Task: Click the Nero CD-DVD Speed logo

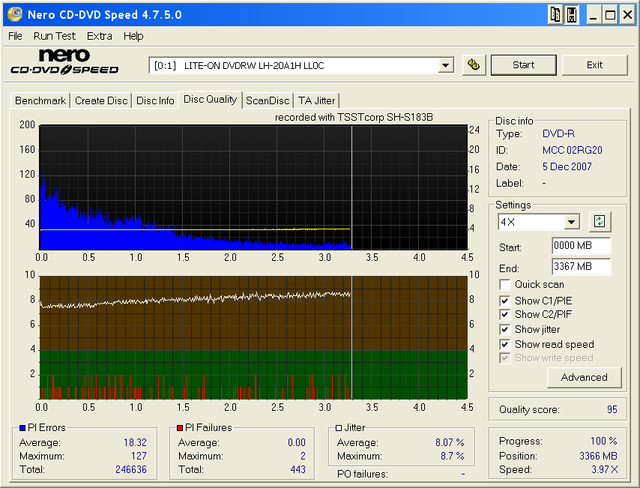Action: click(64, 62)
